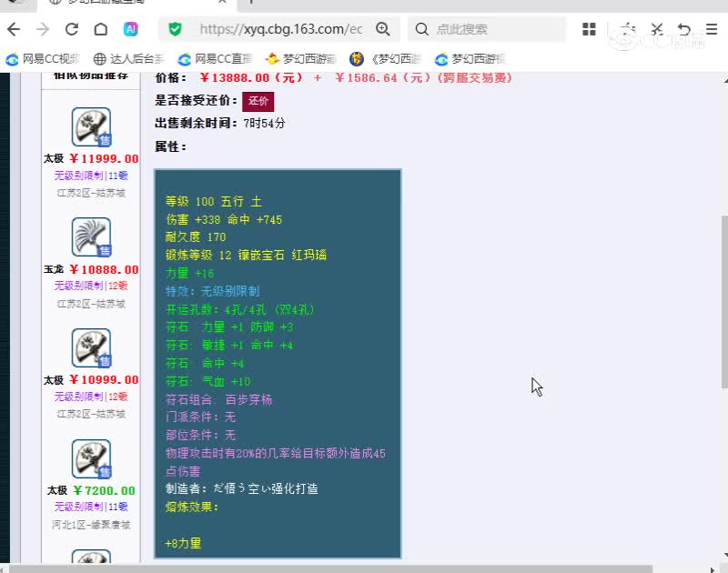Click the scroll-right arrow of the horizontal scrollbar

coord(713,569)
